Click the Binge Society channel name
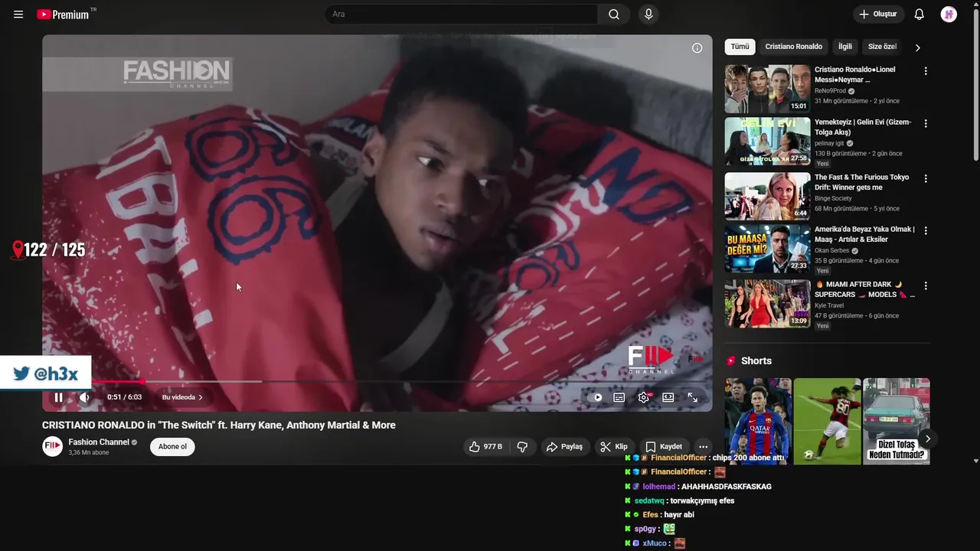The height and width of the screenshot is (551, 980). pyautogui.click(x=833, y=198)
